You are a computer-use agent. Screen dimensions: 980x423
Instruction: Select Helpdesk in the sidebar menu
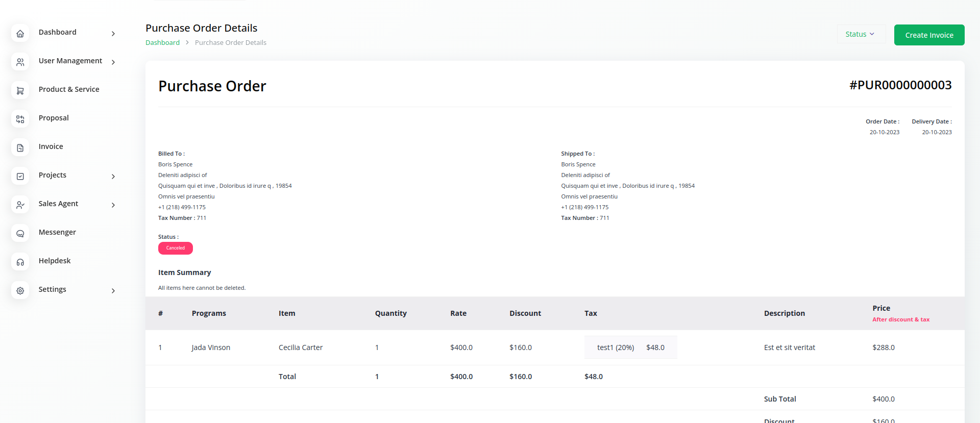pos(55,261)
